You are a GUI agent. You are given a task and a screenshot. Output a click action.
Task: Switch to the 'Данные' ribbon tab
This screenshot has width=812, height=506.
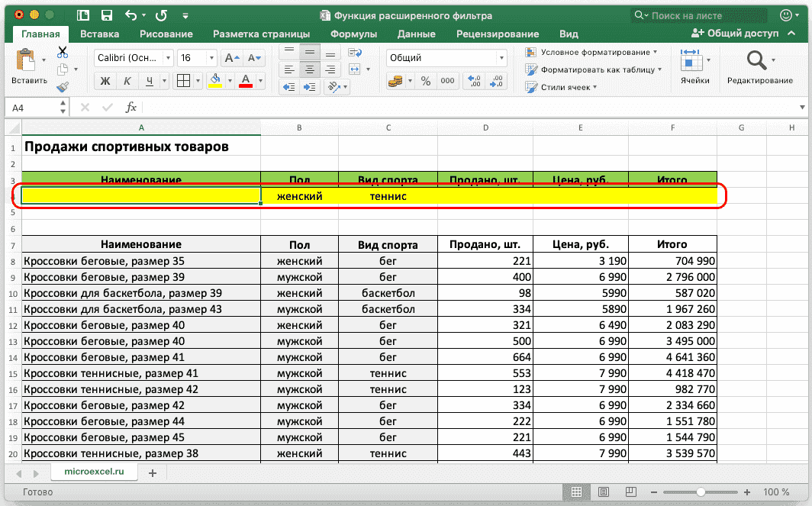coord(417,34)
